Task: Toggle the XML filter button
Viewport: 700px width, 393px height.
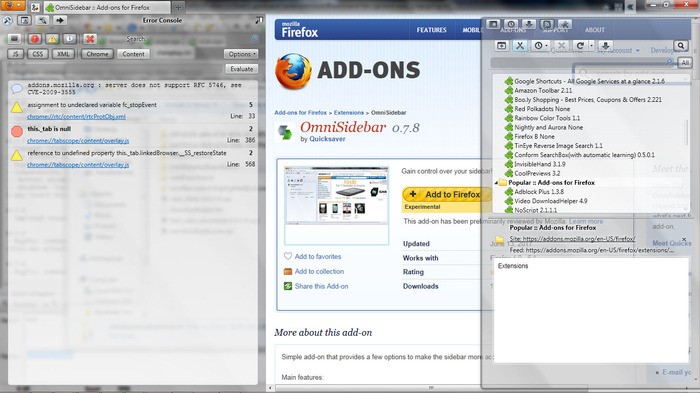Action: [63, 54]
